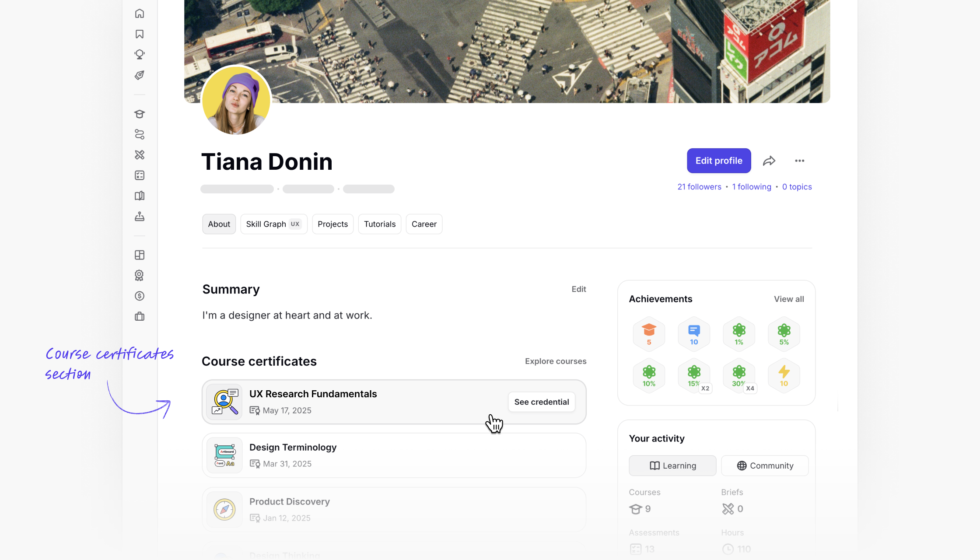Click the 1 following link

pos(752,187)
